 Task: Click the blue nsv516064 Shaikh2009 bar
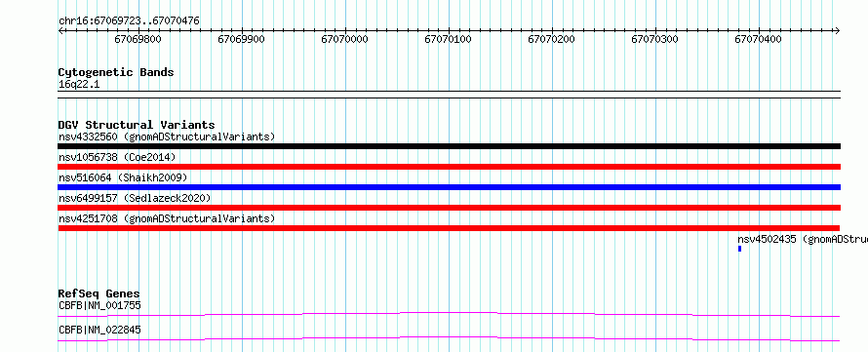[x=449, y=187]
